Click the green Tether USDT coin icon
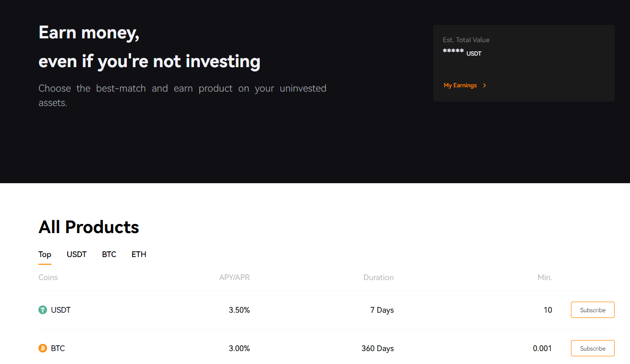Image resolution: width=630 pixels, height=364 pixels. click(43, 310)
